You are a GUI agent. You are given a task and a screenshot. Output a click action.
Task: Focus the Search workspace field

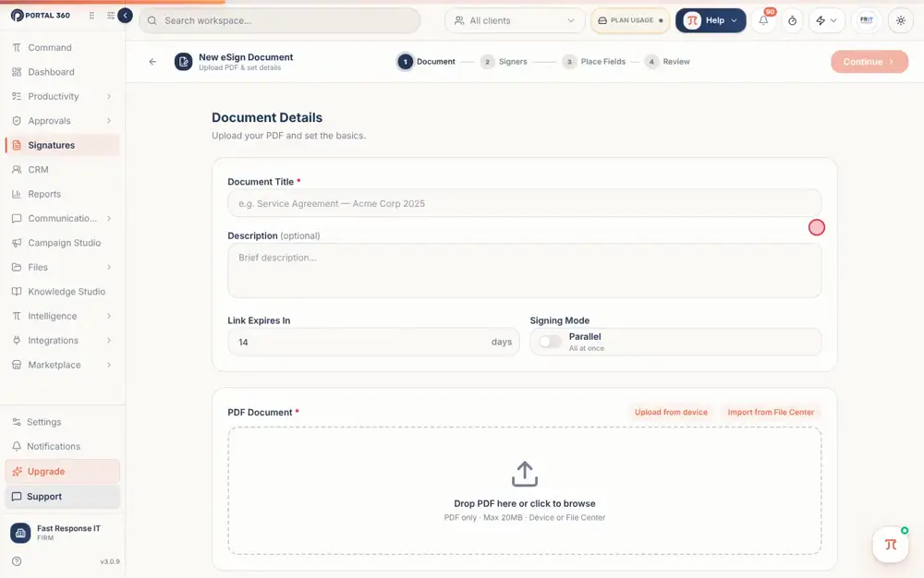(x=280, y=20)
